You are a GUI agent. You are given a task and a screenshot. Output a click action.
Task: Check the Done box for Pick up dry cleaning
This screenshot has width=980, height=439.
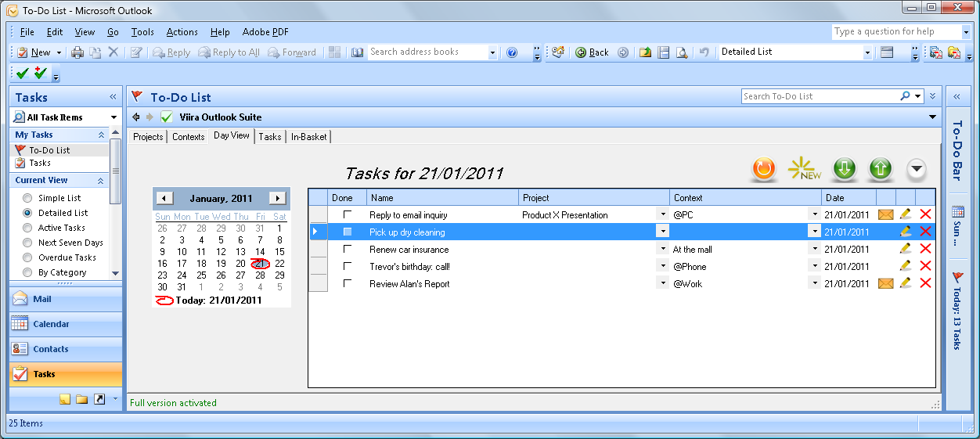(348, 232)
